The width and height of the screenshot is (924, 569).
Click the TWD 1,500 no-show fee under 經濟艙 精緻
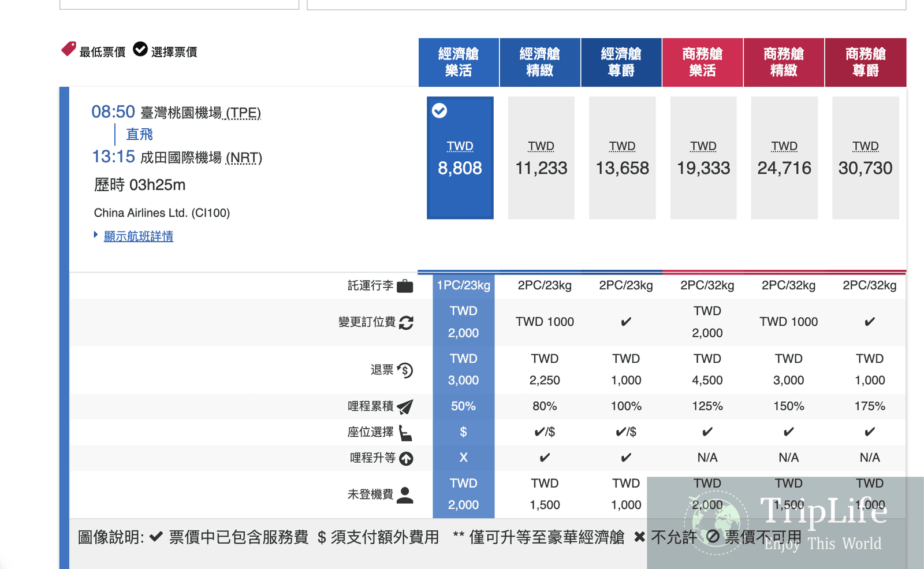tap(545, 494)
